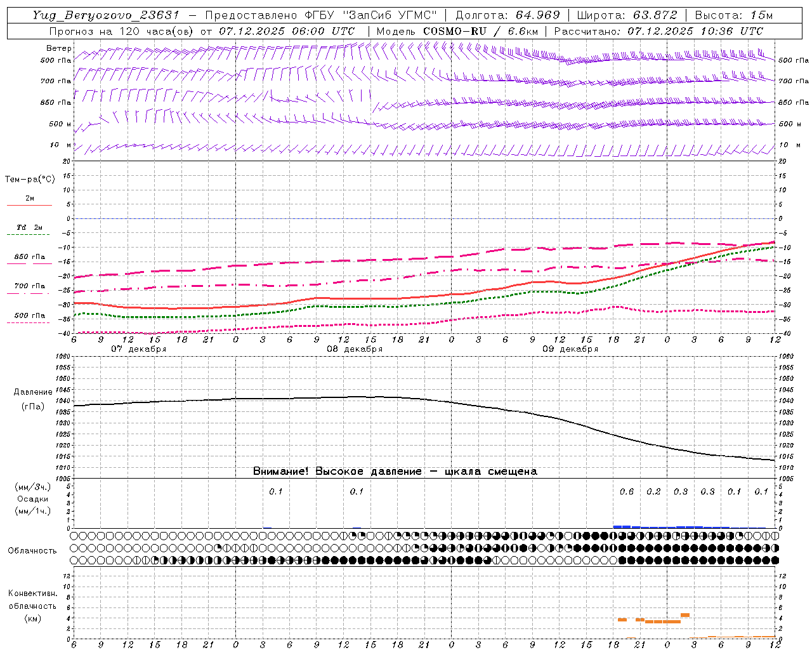Click the Долгота: 64.969 value
Viewport: 812px width, 650px height.
(507, 15)
